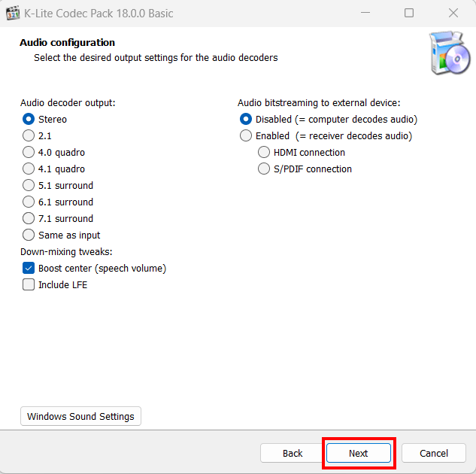The height and width of the screenshot is (474, 476).
Task: Click the K-Lite 321 title bar icon
Action: coord(13,13)
